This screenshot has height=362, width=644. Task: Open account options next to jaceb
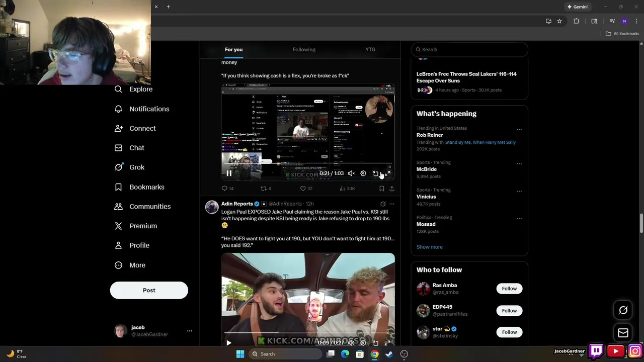pos(190,331)
